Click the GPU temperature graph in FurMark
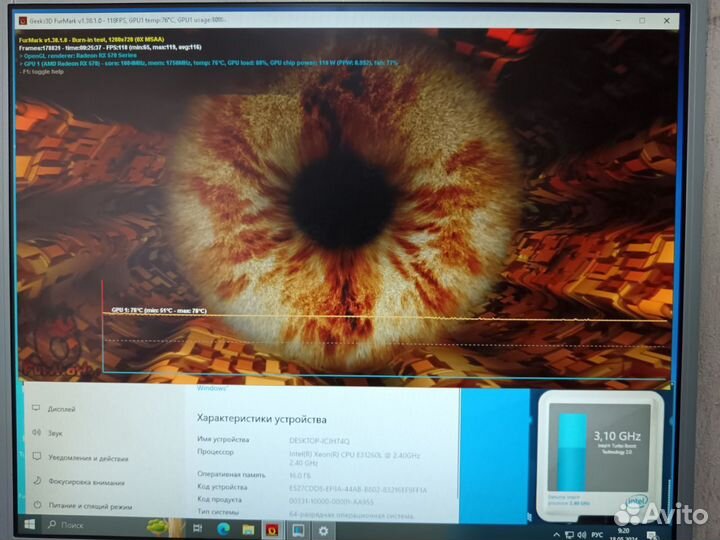This screenshot has height=540, width=720. 380,322
